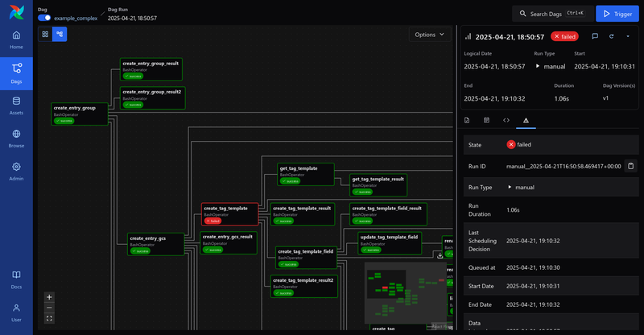Click the Trigger button
Viewport: 644px width, 335px height.
coord(617,14)
